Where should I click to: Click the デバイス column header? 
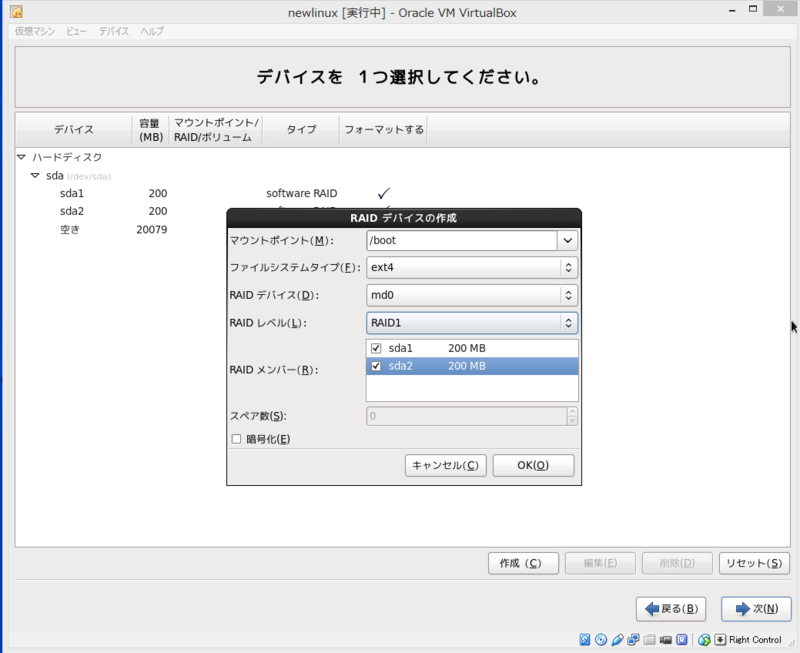tap(74, 130)
